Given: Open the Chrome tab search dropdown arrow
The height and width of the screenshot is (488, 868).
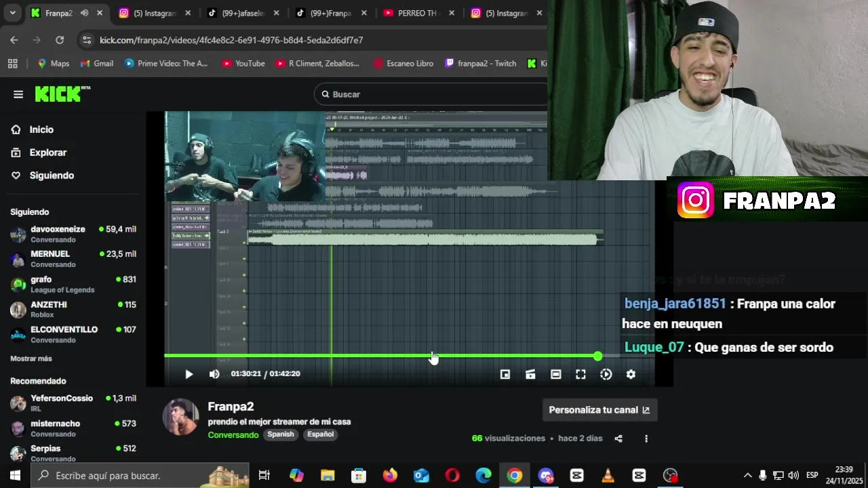Looking at the screenshot, I should (12, 13).
